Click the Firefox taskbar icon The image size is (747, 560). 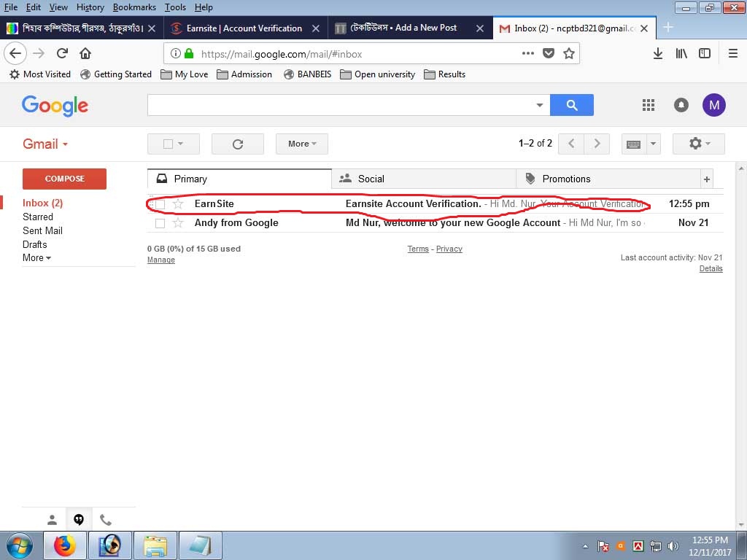click(x=65, y=545)
